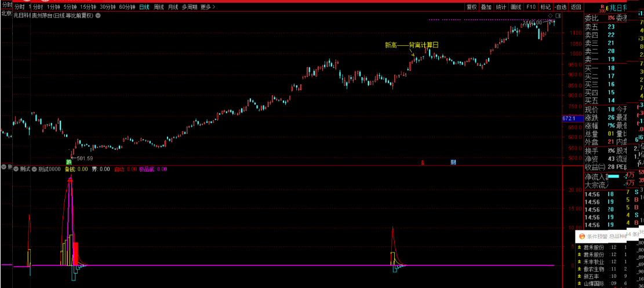This screenshot has height=288, width=644.
Task: Click the 统计 statistics button
Action: (x=501, y=7)
